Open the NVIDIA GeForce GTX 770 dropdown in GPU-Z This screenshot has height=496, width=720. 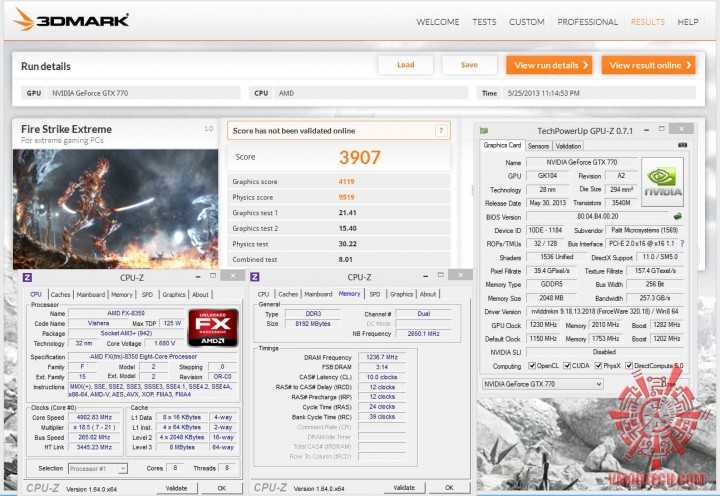tap(543, 384)
